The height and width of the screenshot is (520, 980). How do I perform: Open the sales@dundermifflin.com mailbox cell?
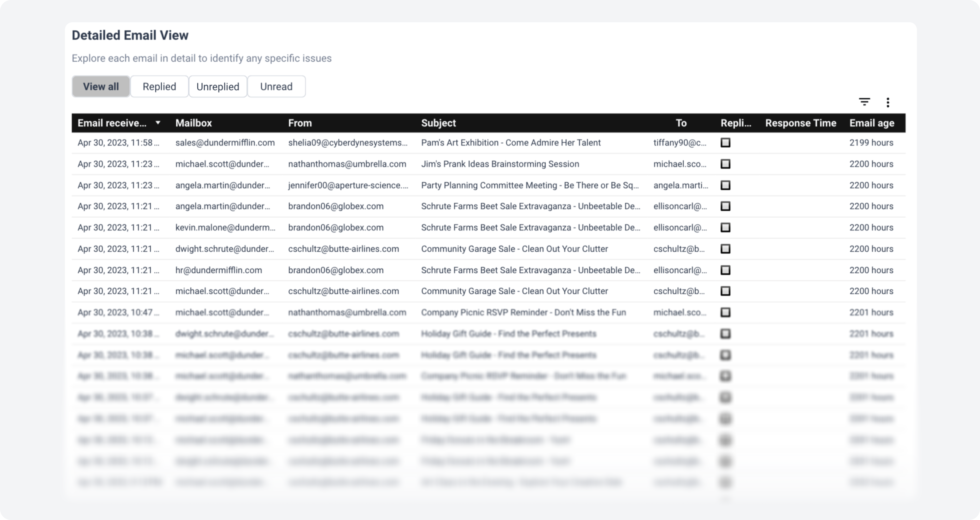(x=225, y=143)
